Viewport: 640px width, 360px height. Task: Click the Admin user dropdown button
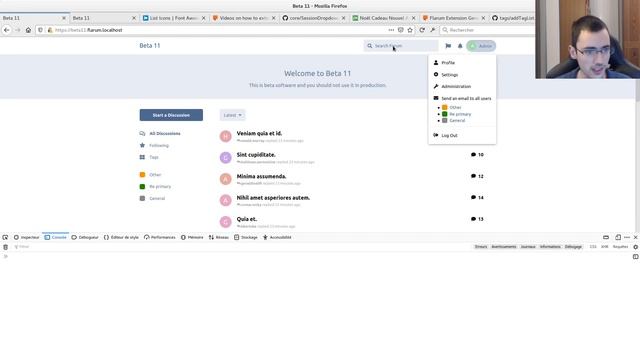(481, 46)
